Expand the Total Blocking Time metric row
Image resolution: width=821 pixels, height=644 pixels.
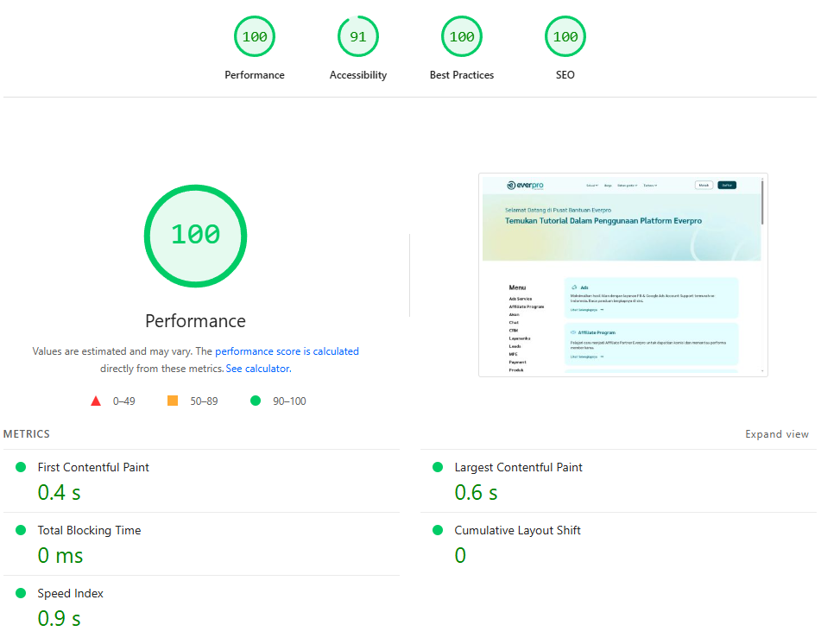[89, 530]
